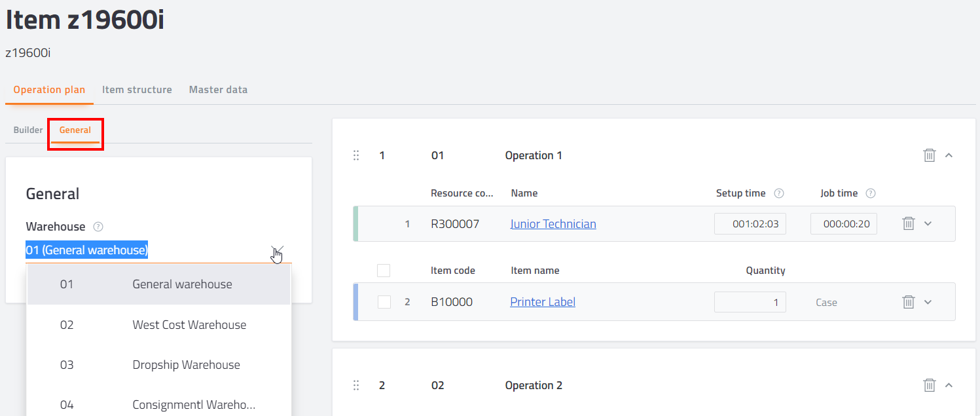Image resolution: width=980 pixels, height=416 pixels.
Task: Choose 02 West Cost Warehouse option
Action: 158,325
